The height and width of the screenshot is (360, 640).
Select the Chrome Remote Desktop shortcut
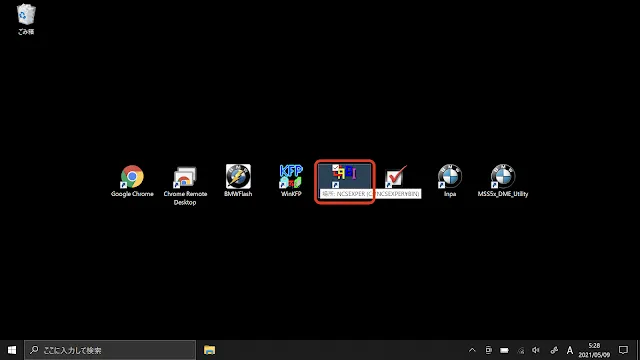[x=185, y=185]
